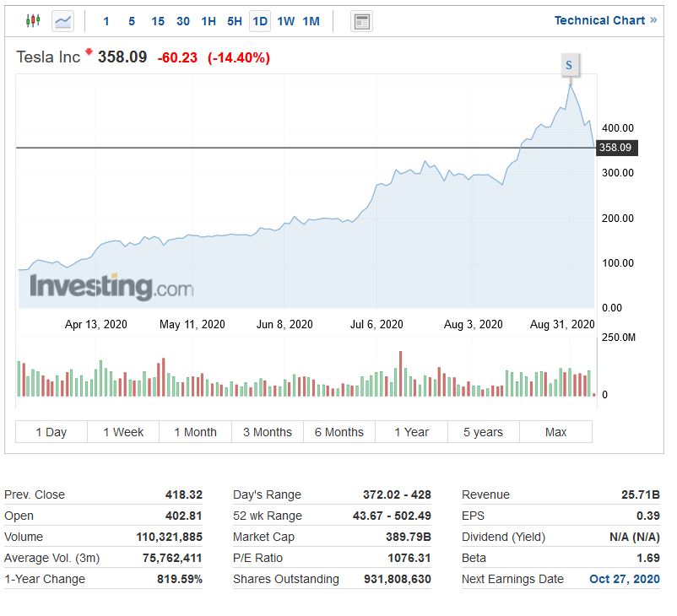The image size is (677, 616).
Task: Choose the 15 minute interval
Action: coord(158,21)
